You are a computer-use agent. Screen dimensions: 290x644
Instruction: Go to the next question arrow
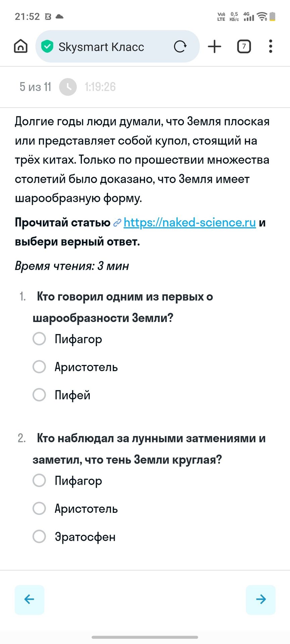(261, 600)
